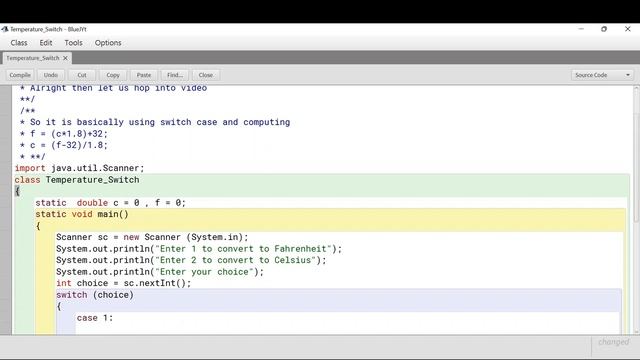
Task: Click the 'Enter 2 to convert to Celsius' line
Action: coord(191,260)
